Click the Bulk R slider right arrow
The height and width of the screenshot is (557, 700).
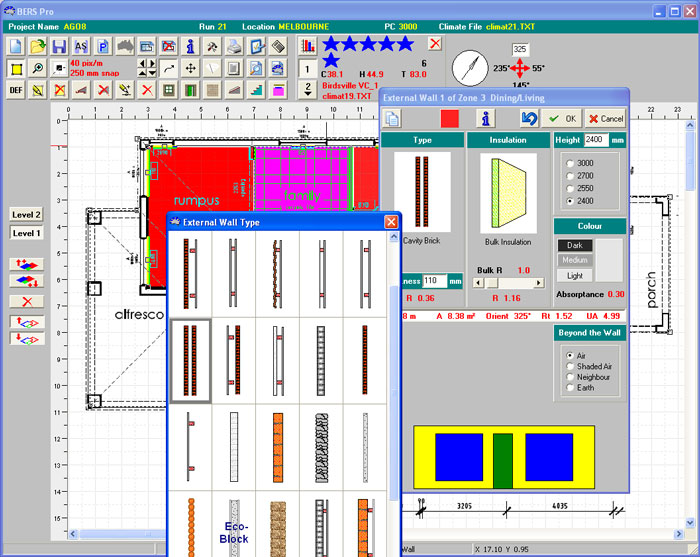(x=539, y=283)
